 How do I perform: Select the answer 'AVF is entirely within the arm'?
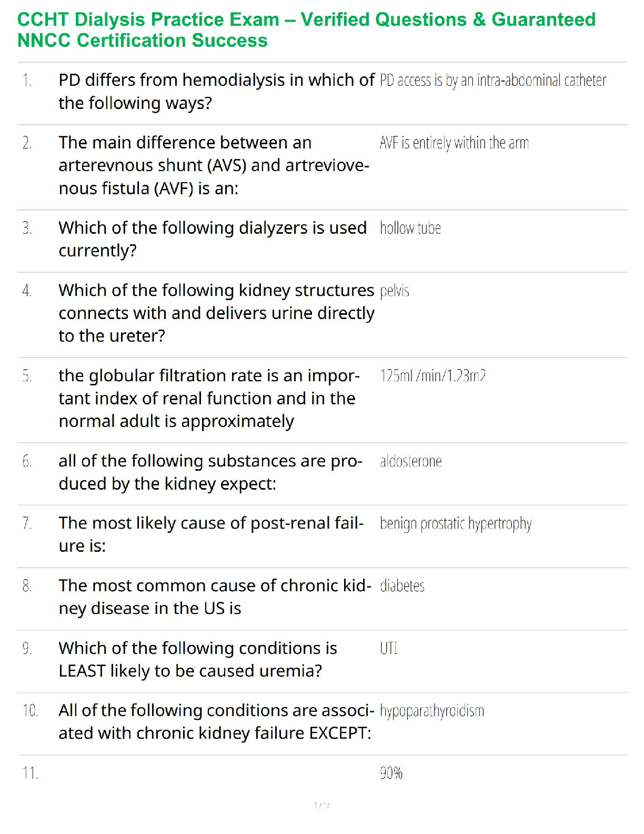click(454, 143)
